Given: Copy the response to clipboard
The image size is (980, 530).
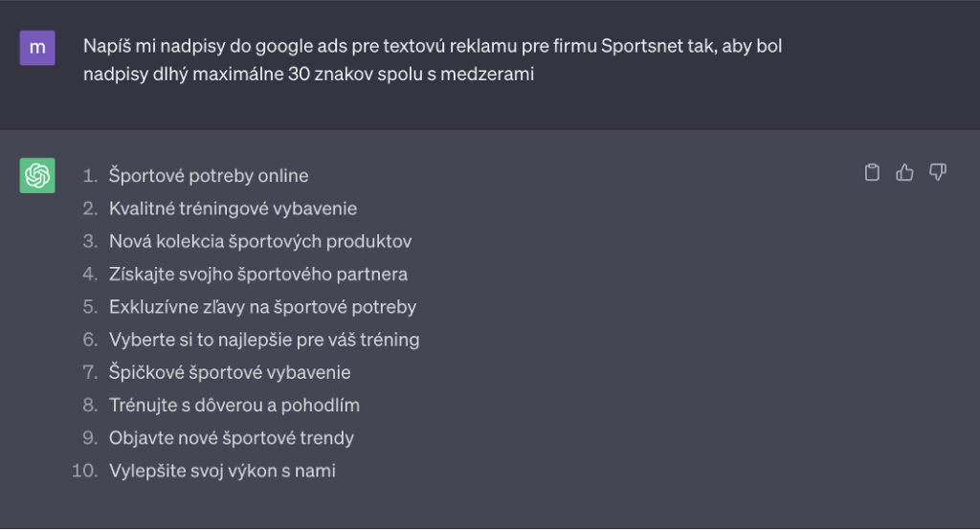Looking at the screenshot, I should point(872,172).
